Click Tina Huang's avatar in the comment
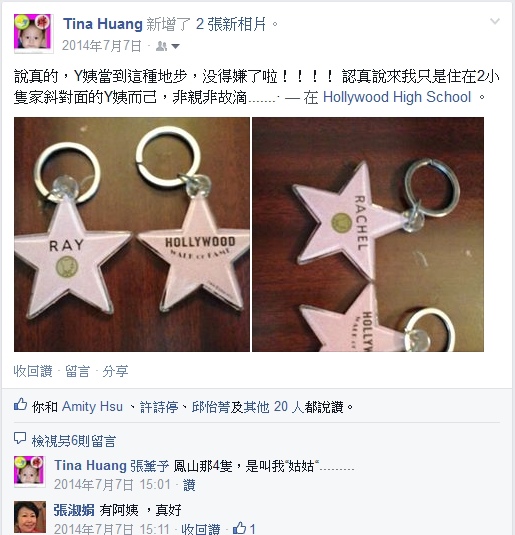 tap(30, 471)
